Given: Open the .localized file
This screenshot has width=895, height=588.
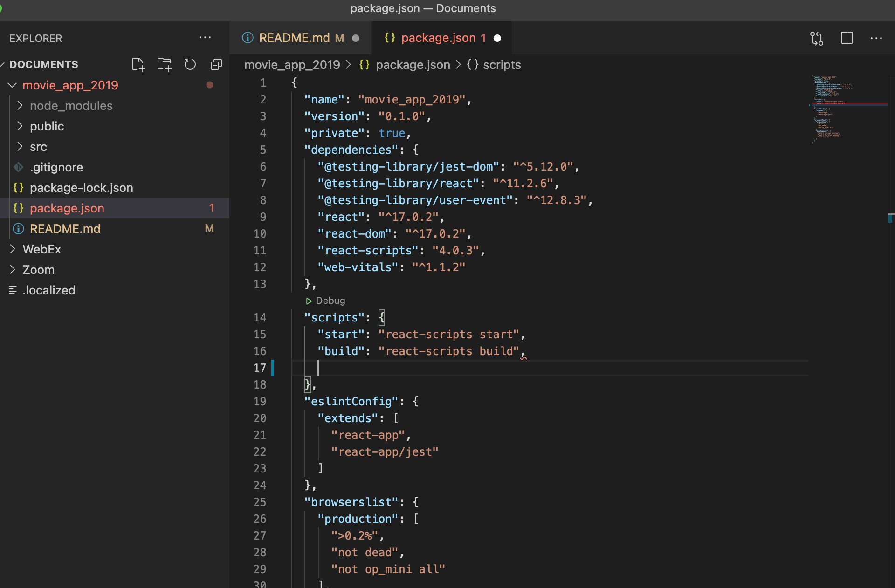Looking at the screenshot, I should [49, 290].
